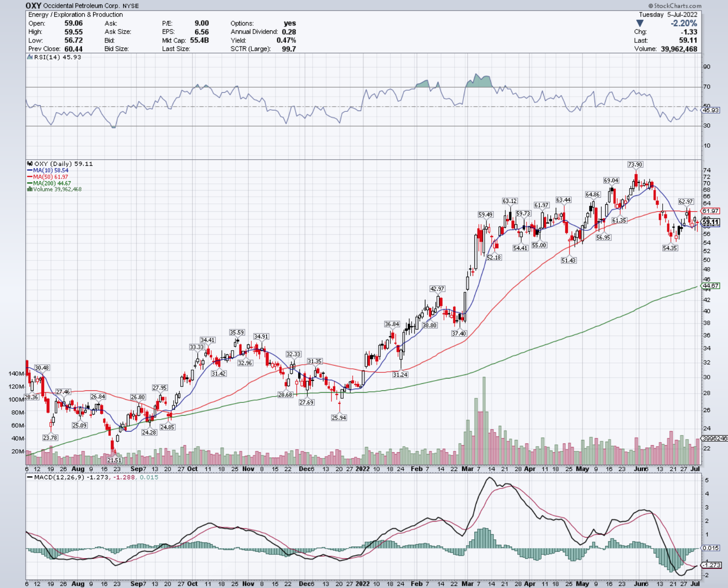Click the blue MA(10) legend line marker
The width and height of the screenshot is (728, 588).
tap(30, 170)
